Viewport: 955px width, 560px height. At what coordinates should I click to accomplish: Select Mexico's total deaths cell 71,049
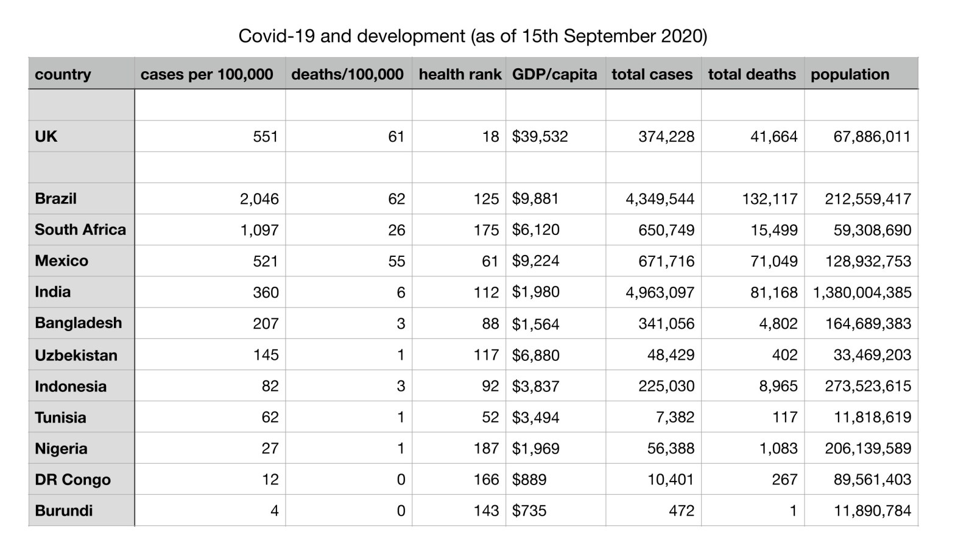click(x=774, y=261)
